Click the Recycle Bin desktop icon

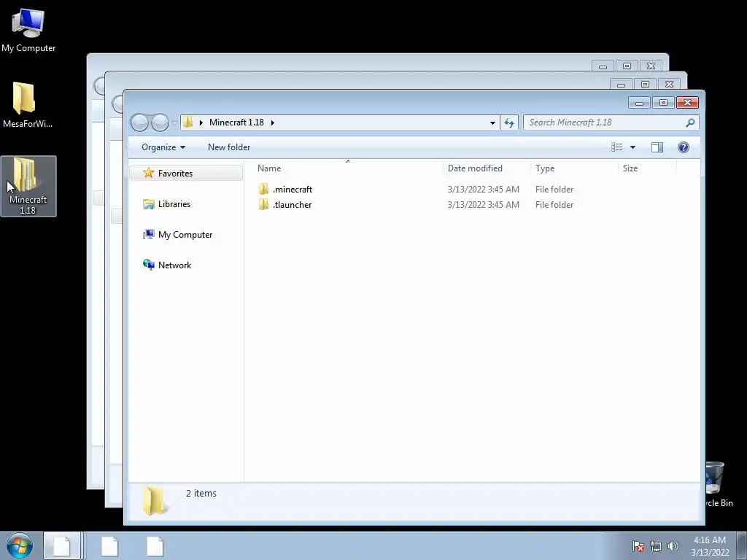tap(716, 484)
